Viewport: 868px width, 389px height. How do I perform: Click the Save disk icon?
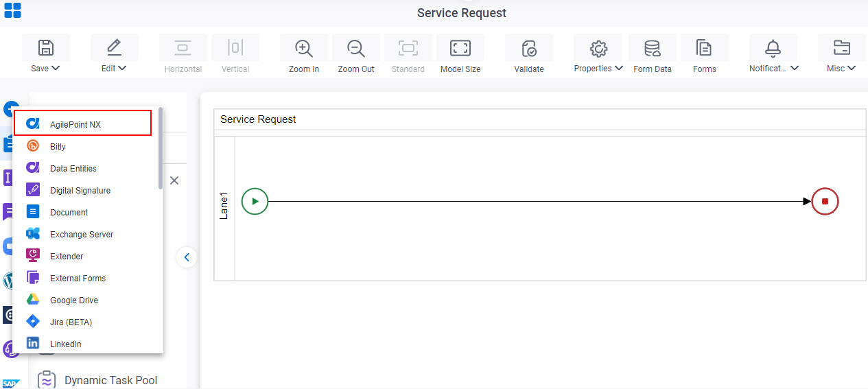[x=45, y=47]
